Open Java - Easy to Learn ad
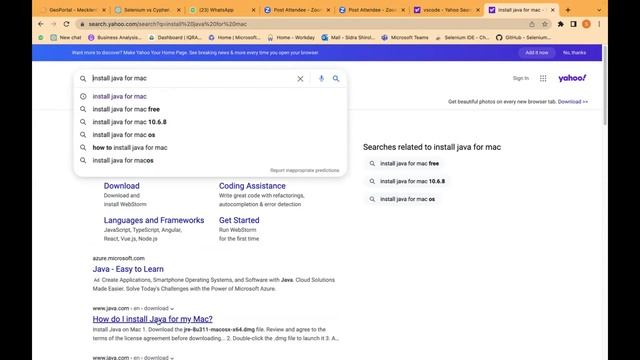The height and width of the screenshot is (360, 640). point(128,269)
